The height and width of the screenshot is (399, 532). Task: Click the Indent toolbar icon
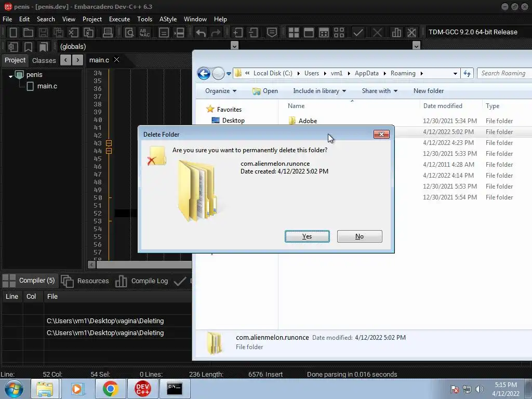[237, 33]
